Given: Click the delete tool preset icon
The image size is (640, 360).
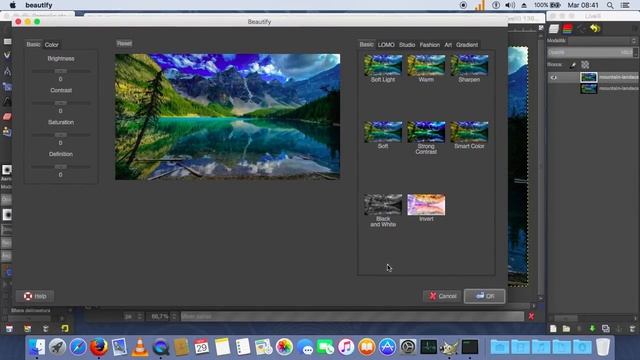Looking at the screenshot, I should [x=46, y=329].
